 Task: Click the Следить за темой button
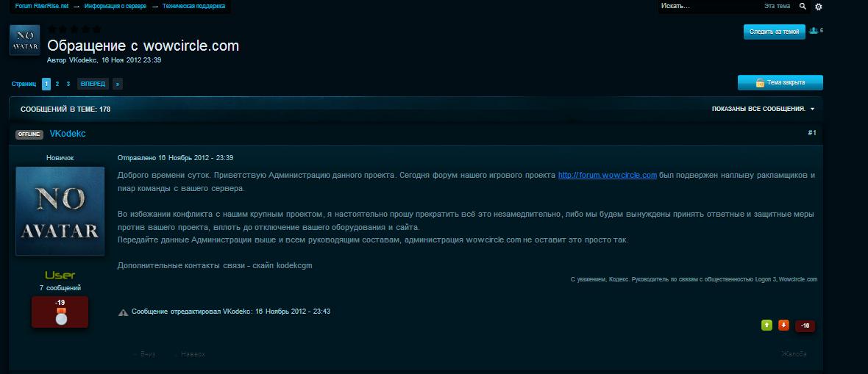pyautogui.click(x=774, y=32)
